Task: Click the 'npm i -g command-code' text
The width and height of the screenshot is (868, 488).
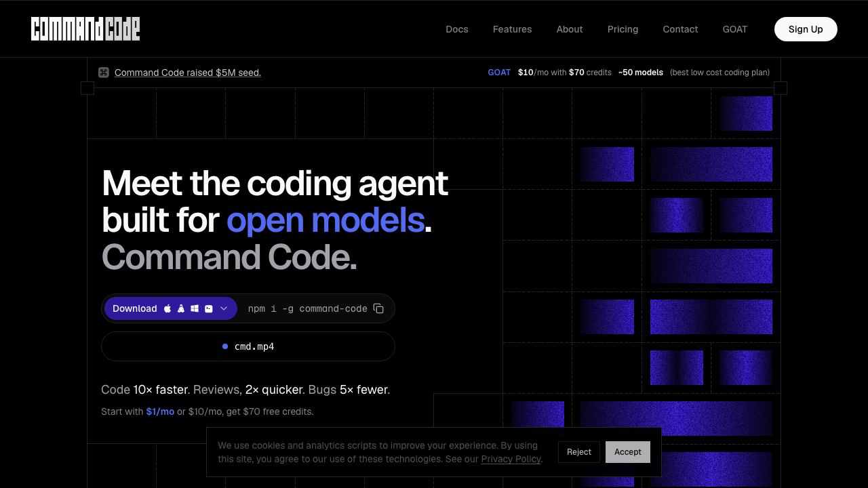Action: coord(308,308)
